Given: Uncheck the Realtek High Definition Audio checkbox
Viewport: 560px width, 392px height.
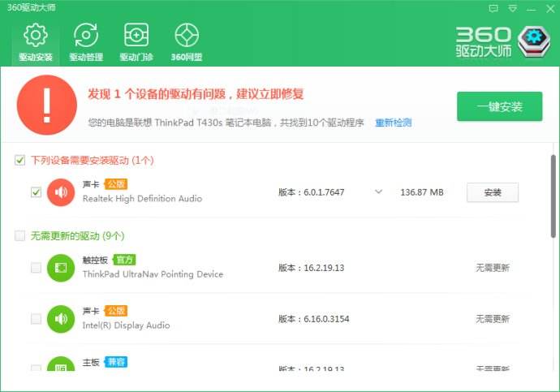Looking at the screenshot, I should [36, 192].
